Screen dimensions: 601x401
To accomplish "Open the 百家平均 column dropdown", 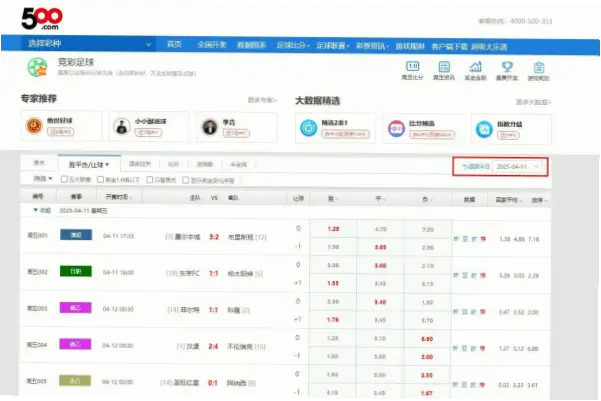I will point(509,200).
